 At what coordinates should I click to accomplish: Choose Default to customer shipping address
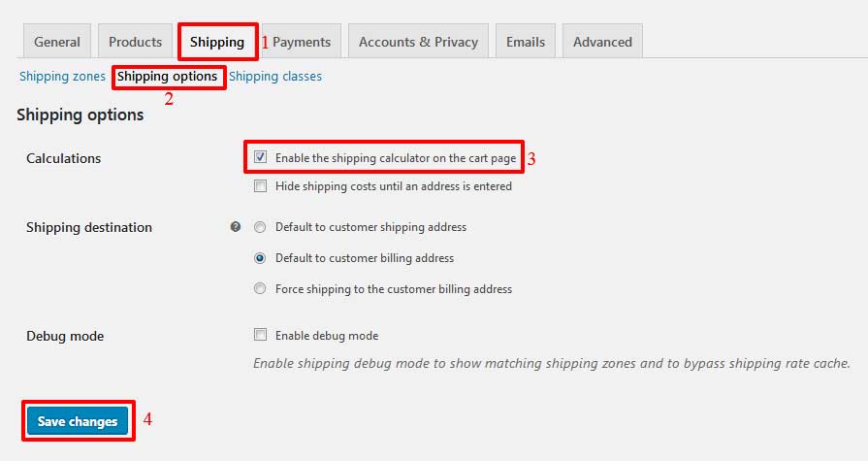pos(260,227)
